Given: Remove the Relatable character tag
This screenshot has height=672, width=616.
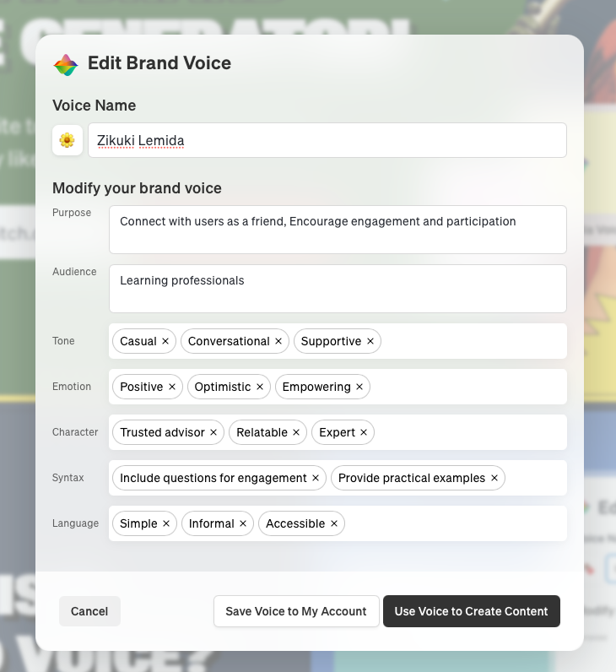Looking at the screenshot, I should pos(296,432).
